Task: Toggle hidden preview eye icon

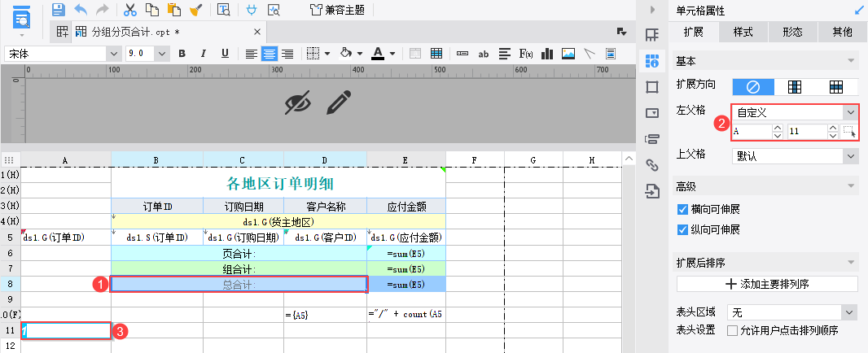Action: [x=298, y=102]
